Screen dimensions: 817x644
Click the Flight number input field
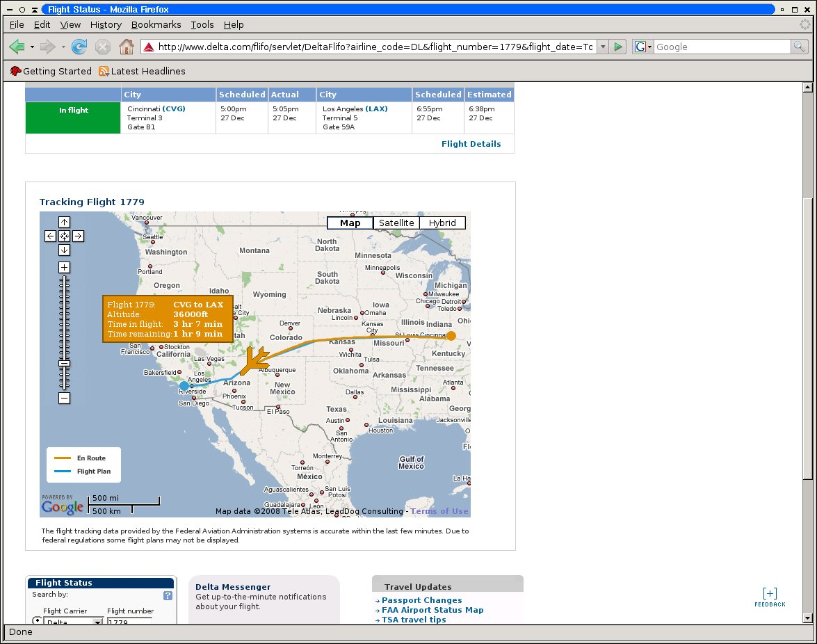(x=130, y=621)
